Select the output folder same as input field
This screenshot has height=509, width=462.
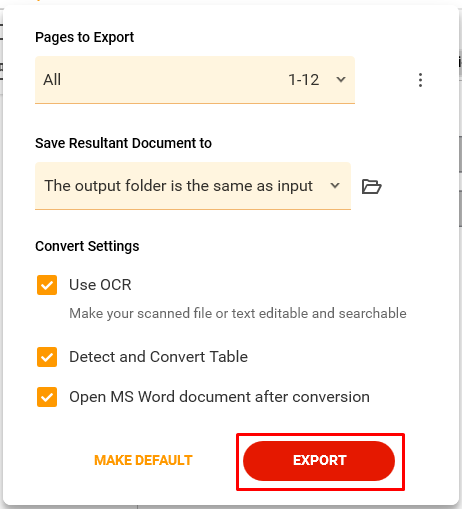coord(193,186)
